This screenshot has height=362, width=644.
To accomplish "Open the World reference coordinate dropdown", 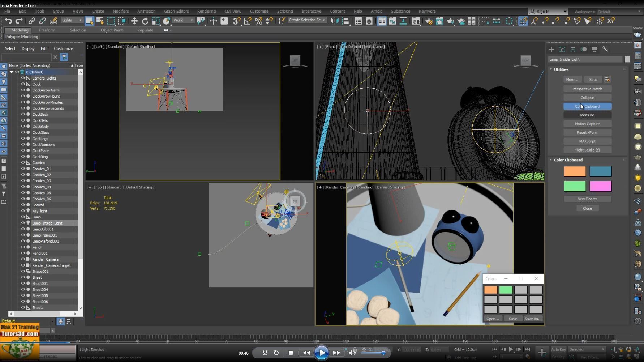I will click(x=183, y=21).
